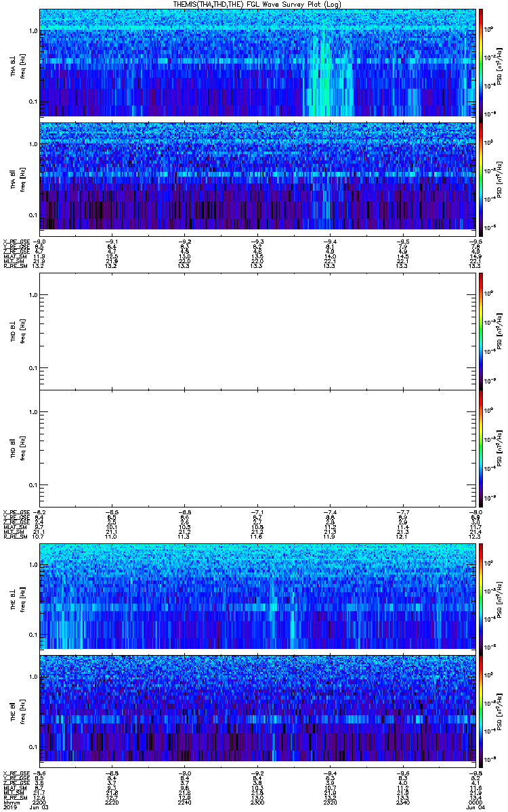Image resolution: width=508 pixels, height=812 pixels.
Task: Click the plot title 'THEMIS(THA,THD,THE) FGL Wave Survey Plot (Log)'
Action: [x=258, y=4]
